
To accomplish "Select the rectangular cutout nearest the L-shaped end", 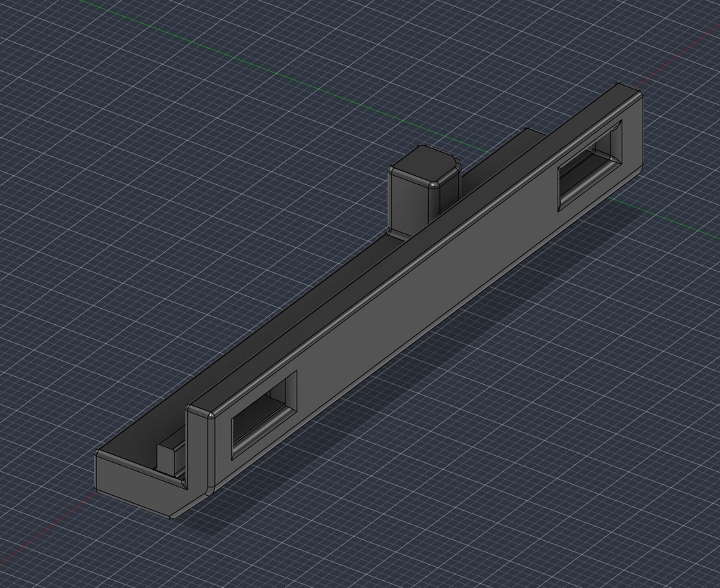I will tap(264, 414).
